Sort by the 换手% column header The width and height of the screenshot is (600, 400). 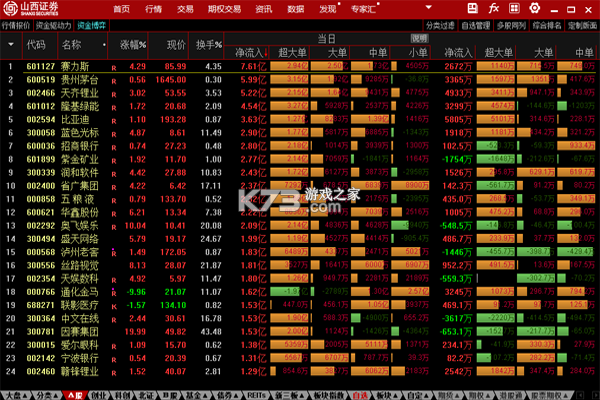(x=209, y=45)
